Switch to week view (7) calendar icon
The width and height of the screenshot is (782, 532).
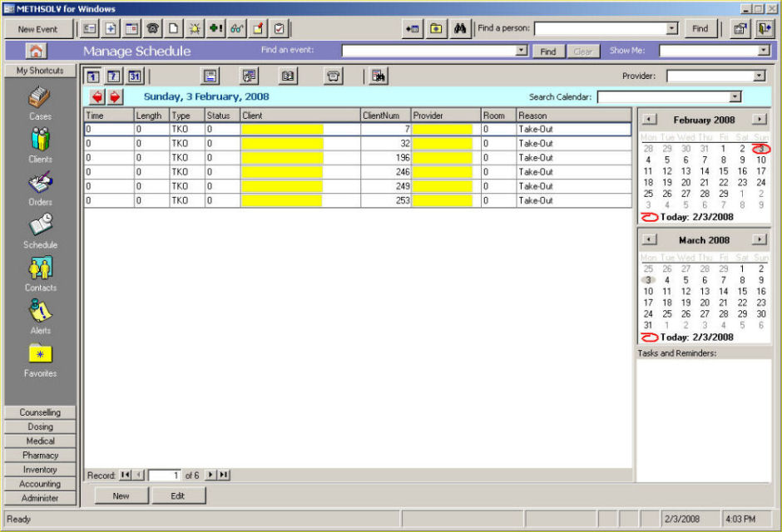(114, 76)
